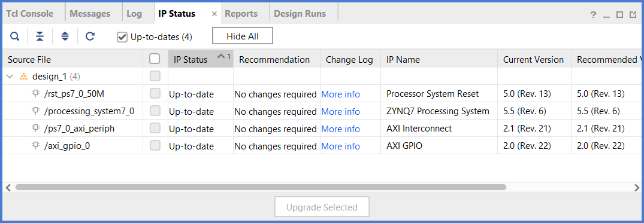
Task: Click the IP Name column header
Action: click(439, 59)
